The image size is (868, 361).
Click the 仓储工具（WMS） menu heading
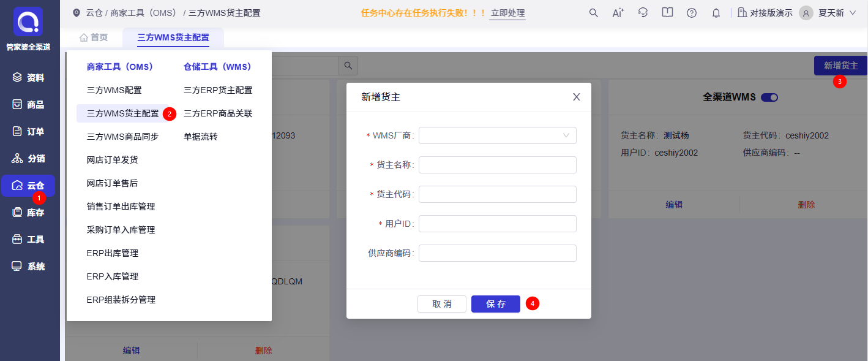(x=218, y=67)
